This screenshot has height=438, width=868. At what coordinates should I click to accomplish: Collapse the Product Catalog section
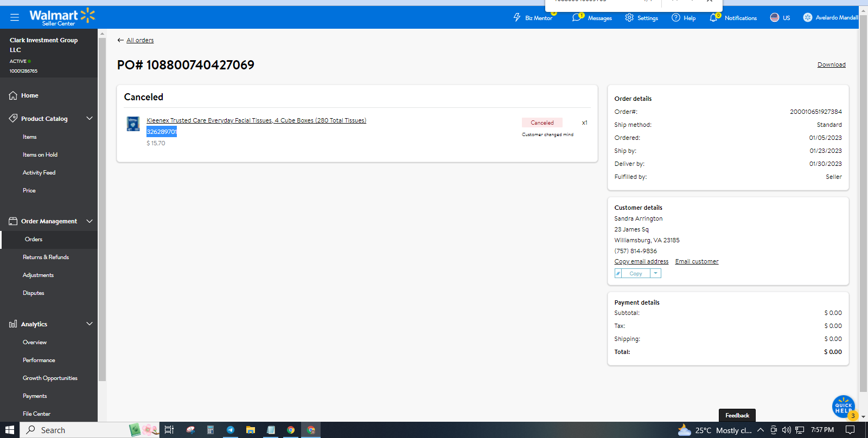pos(90,118)
